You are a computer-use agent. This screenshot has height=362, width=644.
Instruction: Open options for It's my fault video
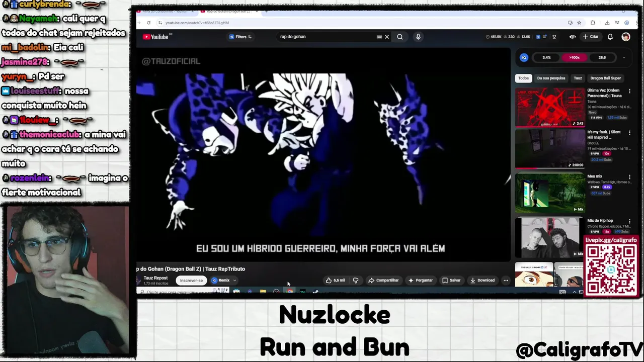629,133
